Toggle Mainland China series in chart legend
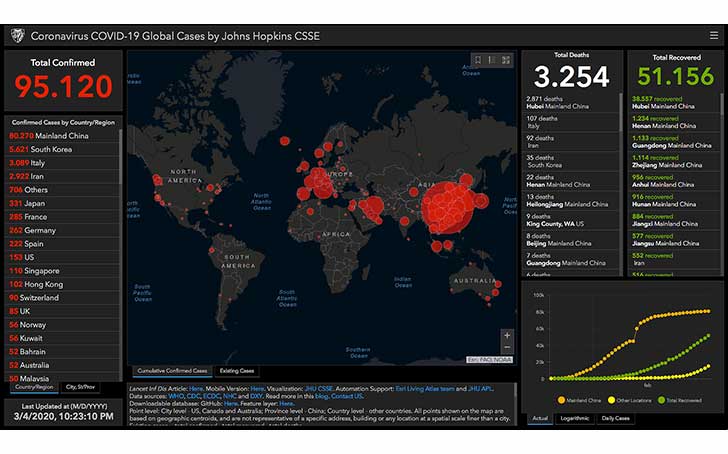The height and width of the screenshot is (454, 728). 579,400
